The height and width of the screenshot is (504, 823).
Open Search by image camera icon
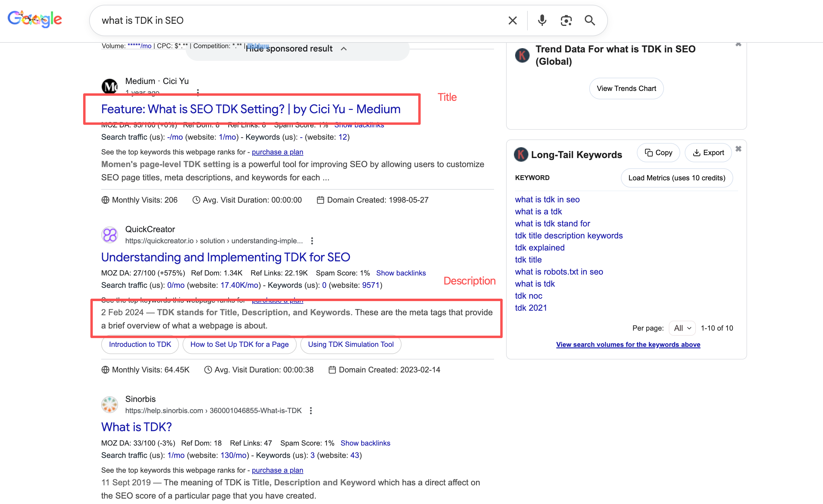(x=566, y=20)
